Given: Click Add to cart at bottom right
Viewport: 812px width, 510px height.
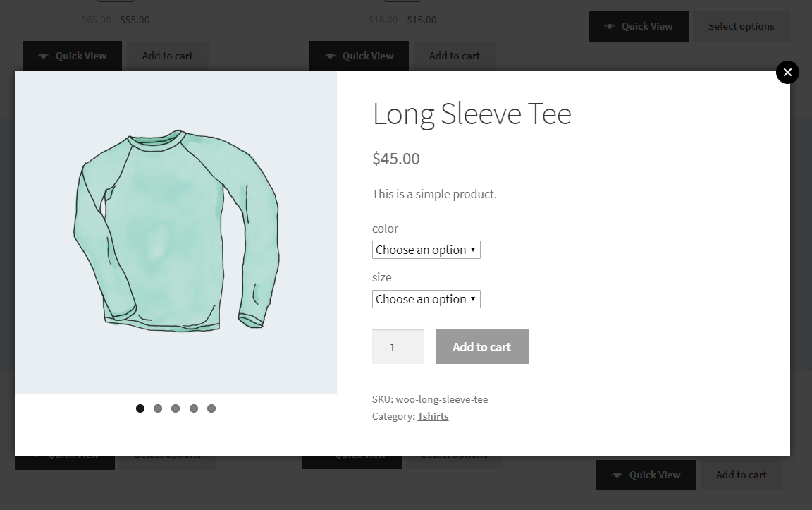Looking at the screenshot, I should pos(740,475).
